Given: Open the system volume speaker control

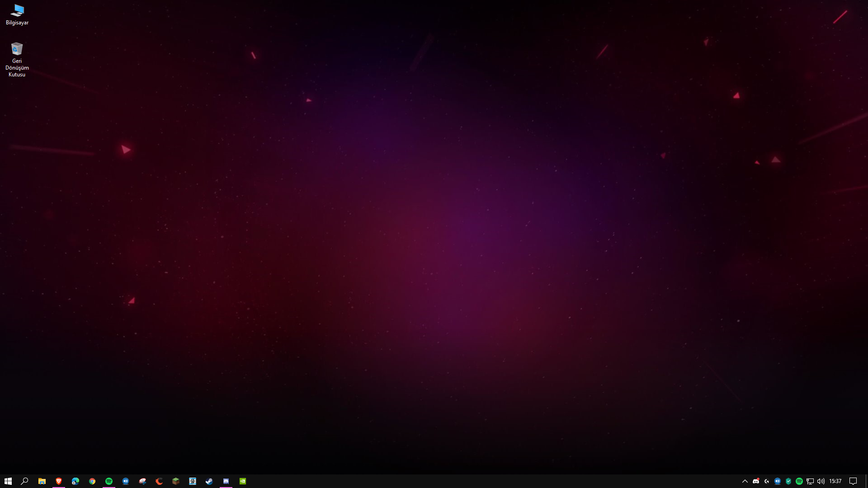Looking at the screenshot, I should tap(821, 481).
